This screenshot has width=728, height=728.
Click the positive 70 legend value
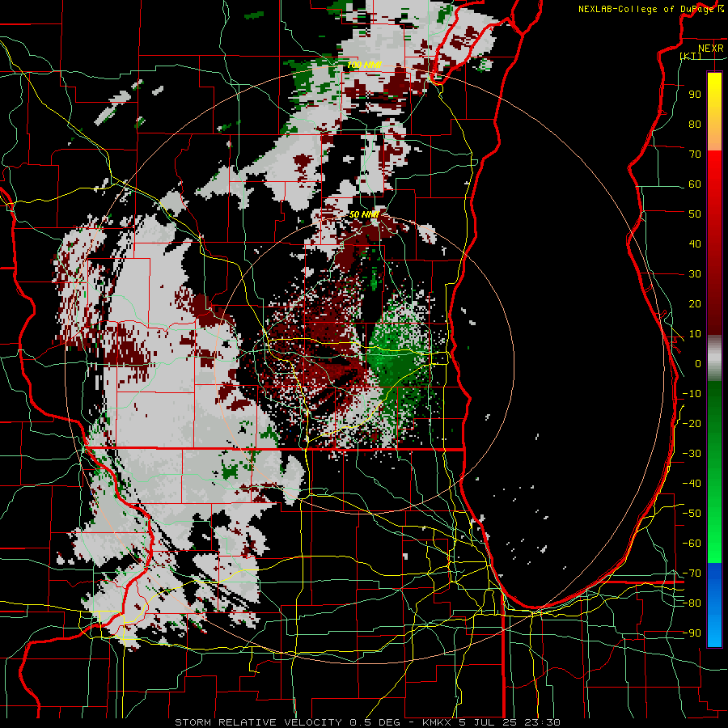coord(695,154)
